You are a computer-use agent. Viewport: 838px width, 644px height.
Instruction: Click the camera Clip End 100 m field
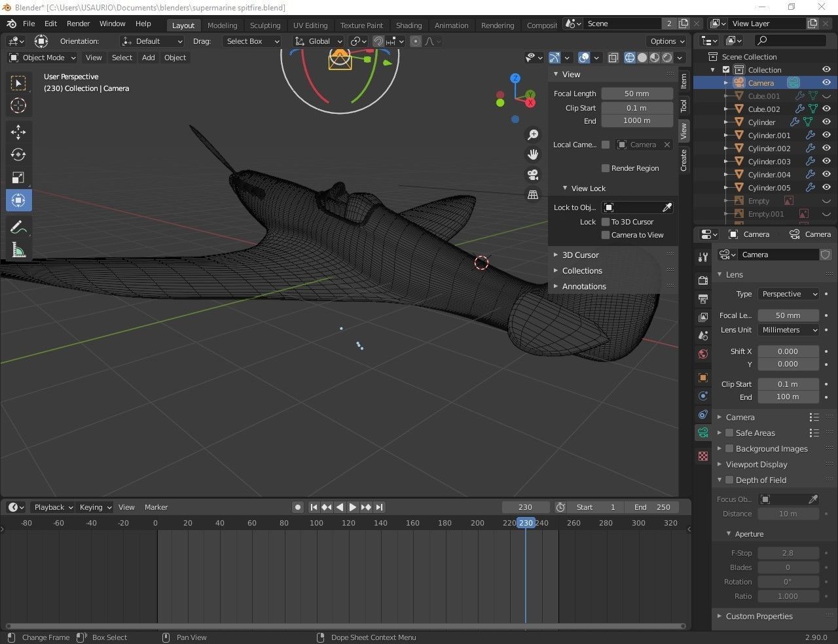[x=788, y=397]
